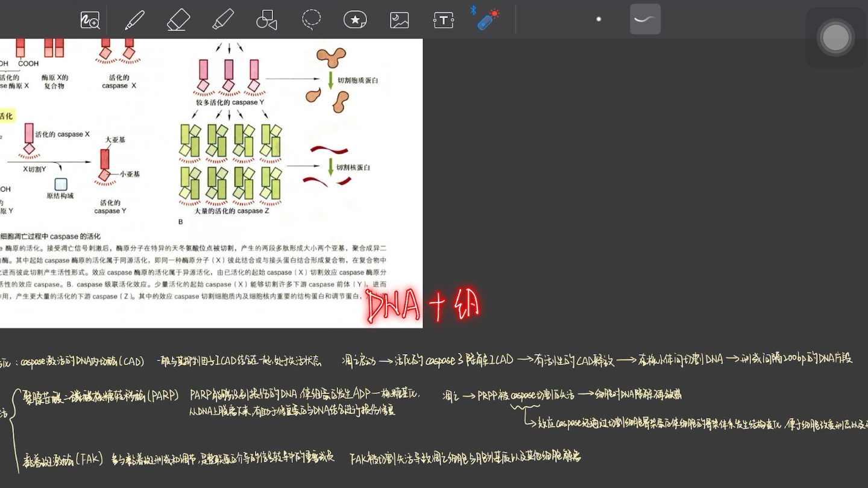Open the Shapes drawing tool
The image size is (868, 488).
pos(266,19)
